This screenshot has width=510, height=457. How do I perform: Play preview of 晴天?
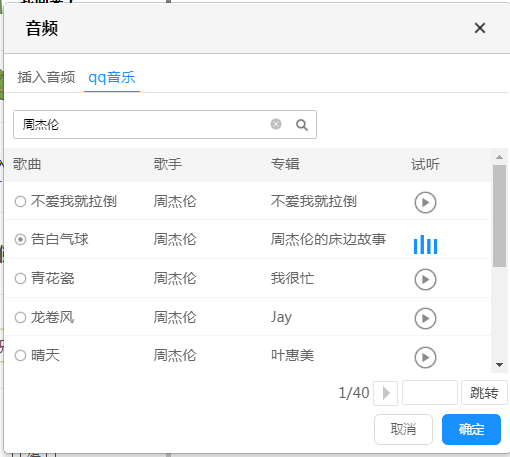point(425,357)
